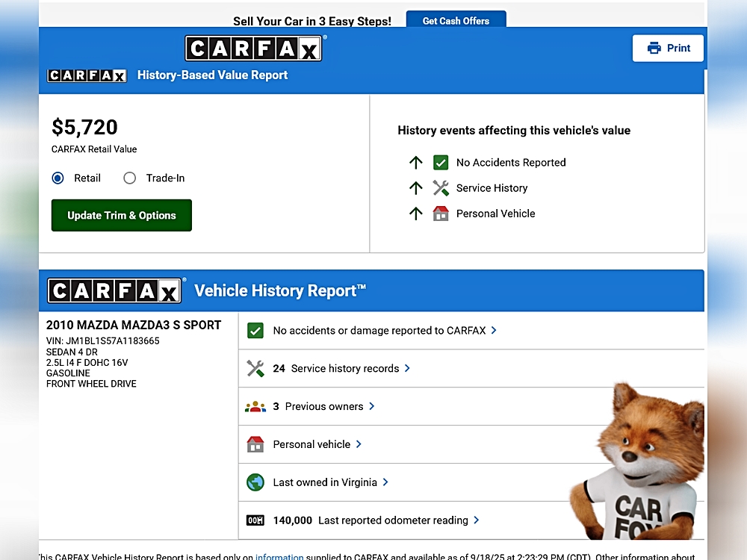Click the CAR FOX mascot image

tap(637, 461)
